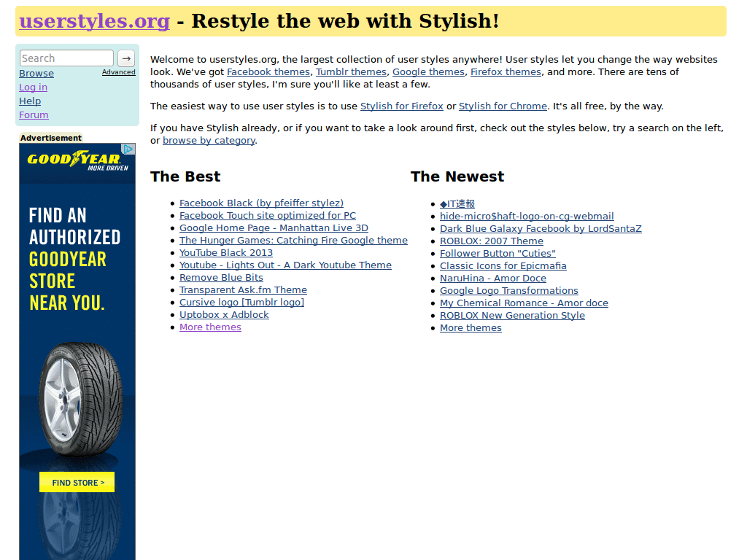Open the Google themes link
Viewport: 747px width, 560px height.
click(x=428, y=72)
